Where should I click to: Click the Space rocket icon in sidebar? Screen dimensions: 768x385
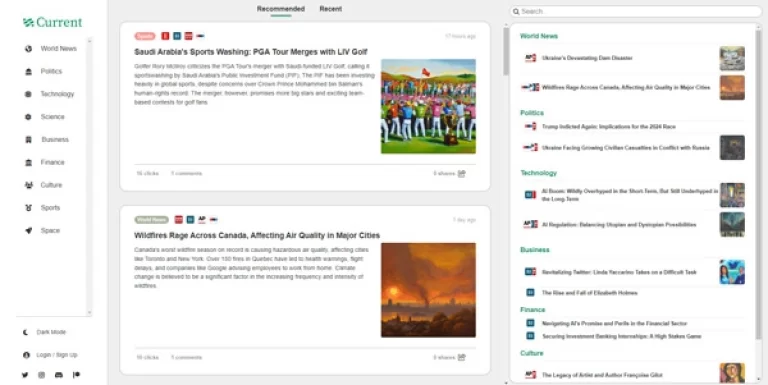click(28, 230)
